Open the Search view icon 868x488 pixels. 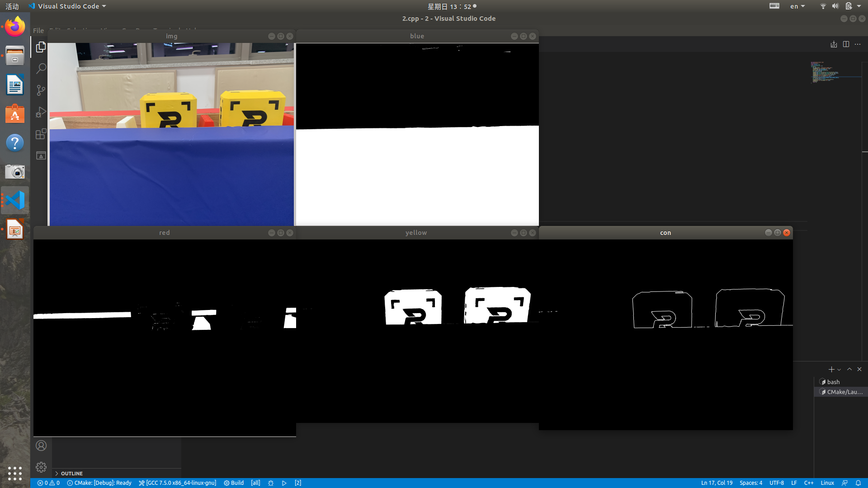(x=41, y=69)
